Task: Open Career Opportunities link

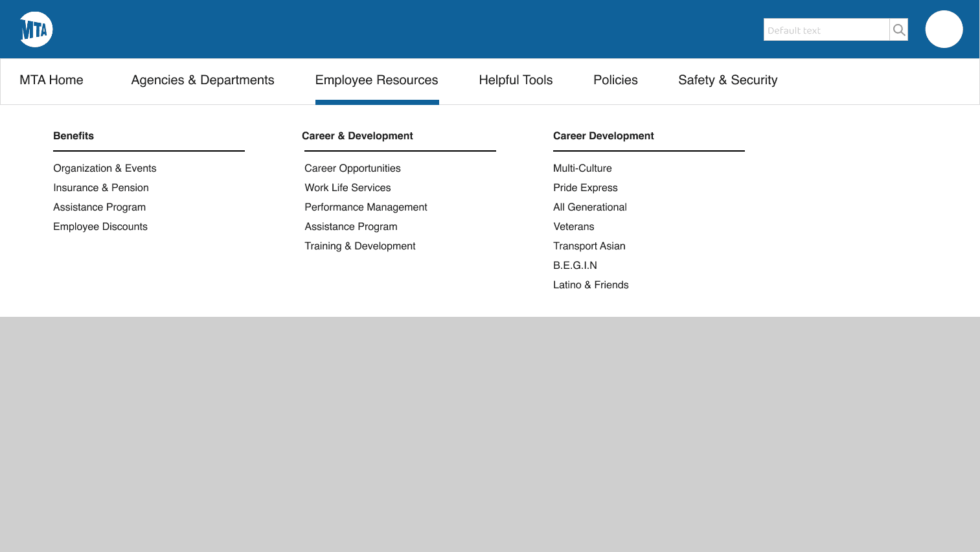Action: pos(352,168)
